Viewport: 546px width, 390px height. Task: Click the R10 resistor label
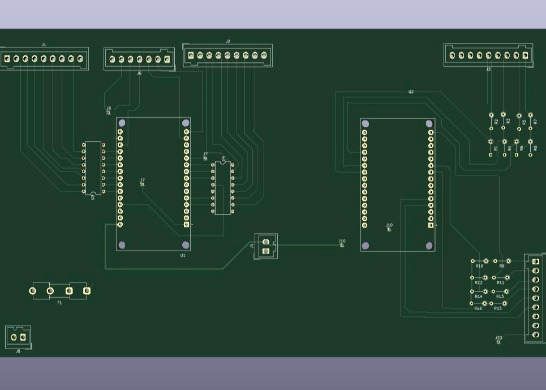pos(479,266)
